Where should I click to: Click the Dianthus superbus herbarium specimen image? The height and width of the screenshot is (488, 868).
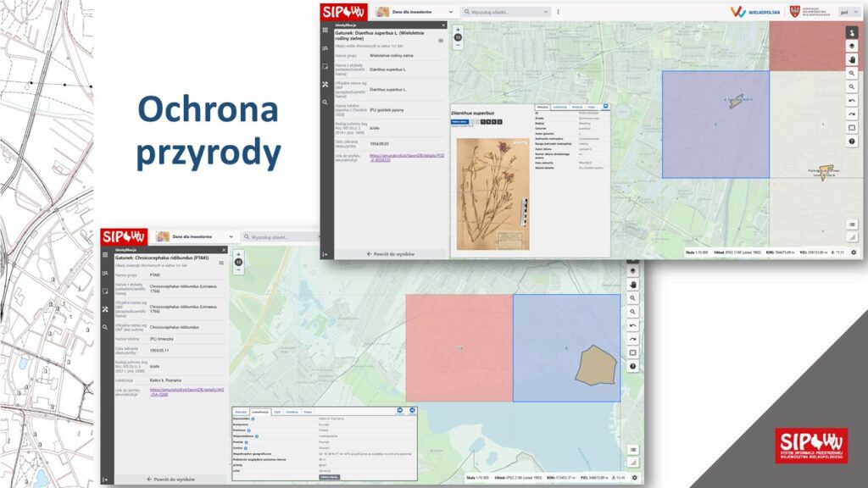click(x=491, y=193)
